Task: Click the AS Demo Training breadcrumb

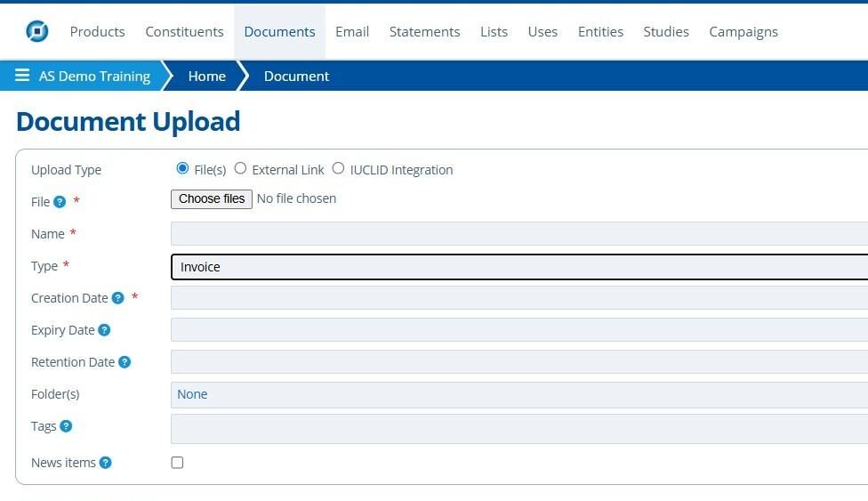Action: [x=94, y=76]
